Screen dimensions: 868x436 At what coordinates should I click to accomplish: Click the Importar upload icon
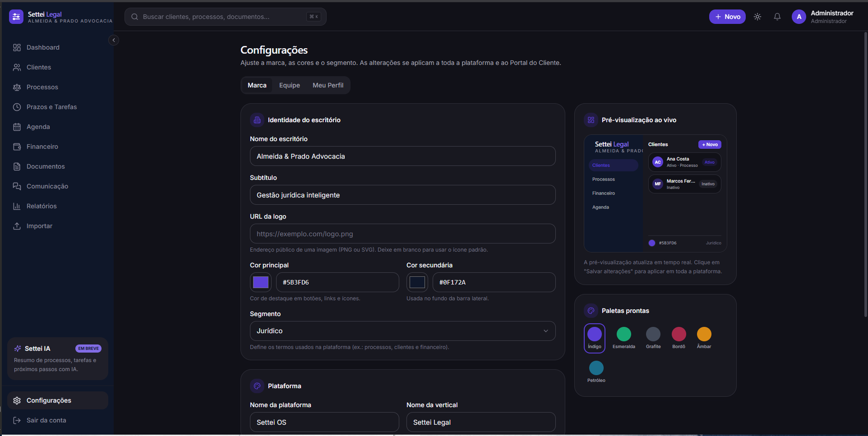(x=17, y=226)
